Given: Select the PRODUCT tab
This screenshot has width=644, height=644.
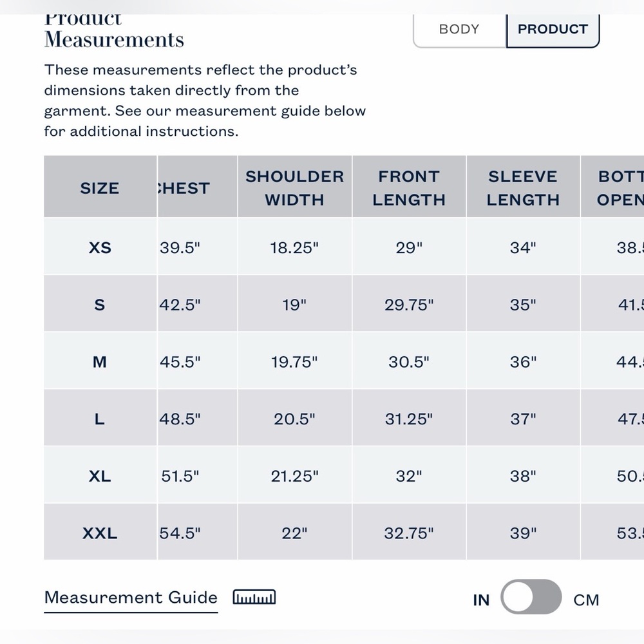Looking at the screenshot, I should (x=553, y=30).
